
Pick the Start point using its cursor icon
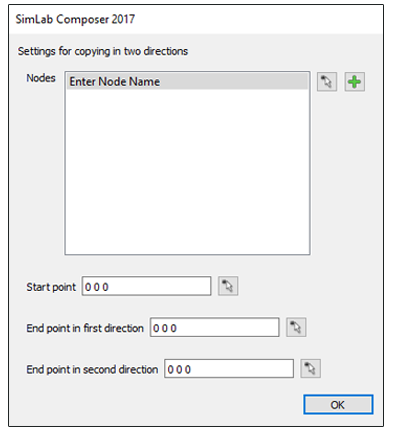coord(228,286)
